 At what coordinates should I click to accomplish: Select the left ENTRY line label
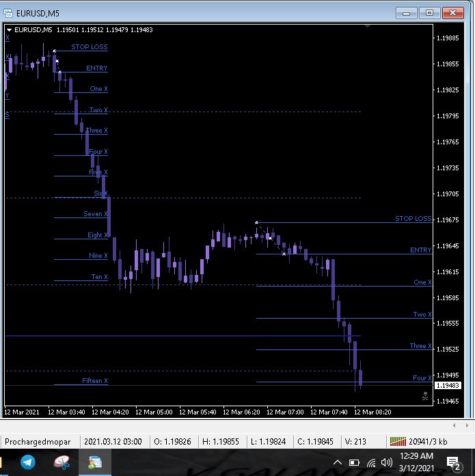click(97, 68)
